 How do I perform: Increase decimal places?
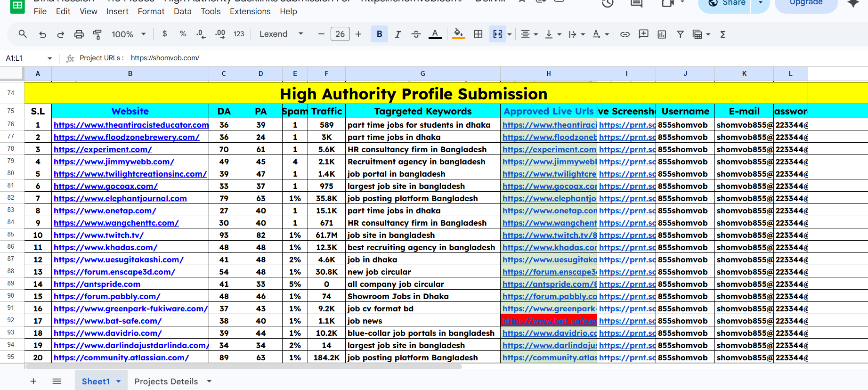(x=220, y=34)
